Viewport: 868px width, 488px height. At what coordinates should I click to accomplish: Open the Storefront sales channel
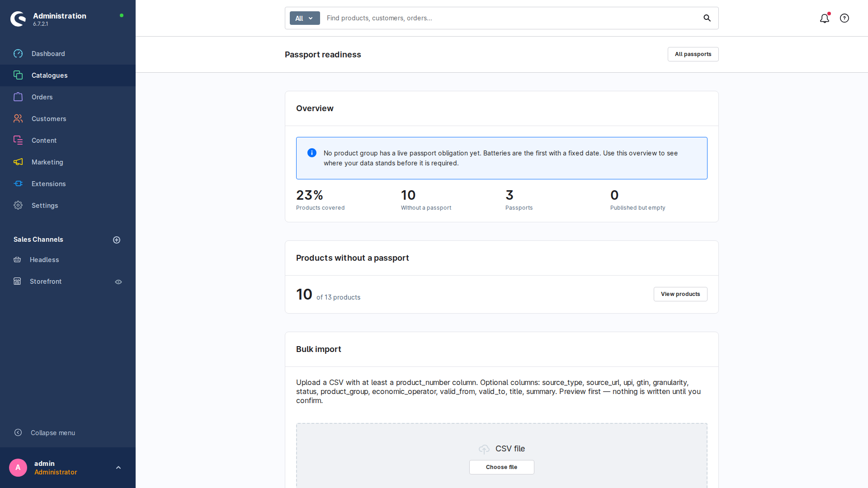coord(46,282)
